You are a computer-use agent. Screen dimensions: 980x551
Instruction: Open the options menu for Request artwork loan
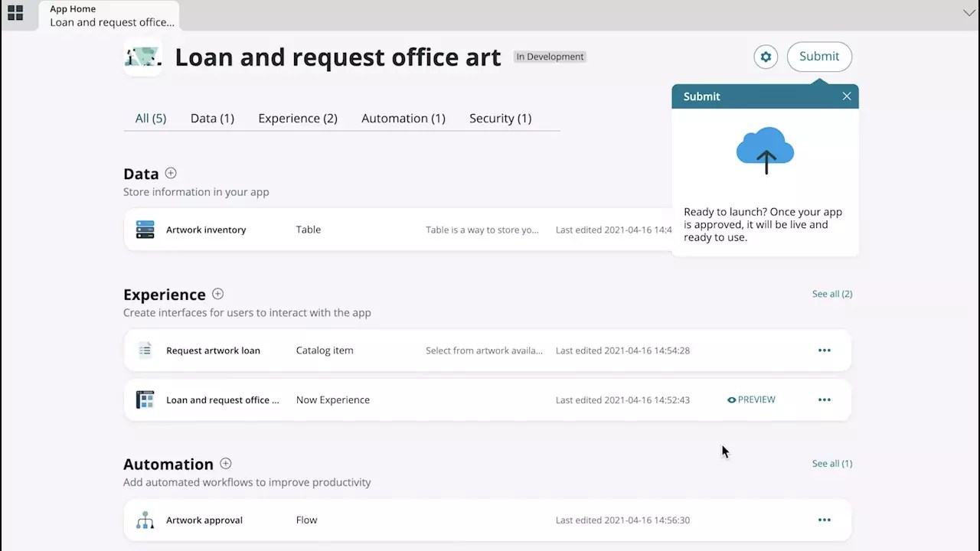pos(825,350)
